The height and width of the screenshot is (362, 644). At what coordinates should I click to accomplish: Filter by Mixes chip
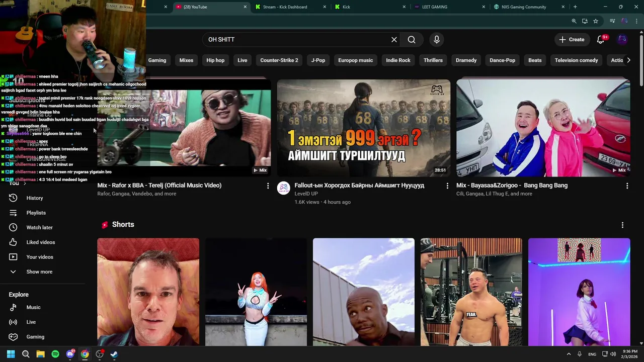pos(186,60)
